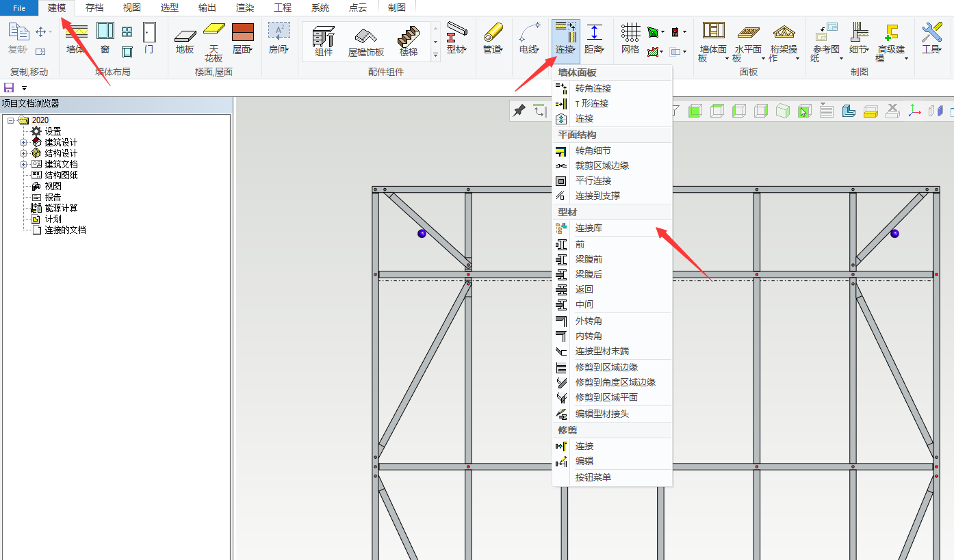Select 设置 in project tree
This screenshot has width=954, height=560.
53,131
